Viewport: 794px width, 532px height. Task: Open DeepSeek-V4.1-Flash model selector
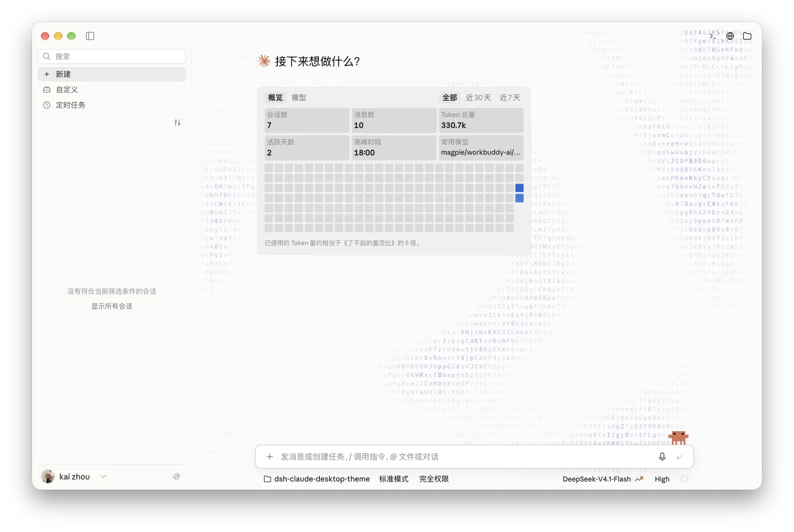click(x=602, y=479)
